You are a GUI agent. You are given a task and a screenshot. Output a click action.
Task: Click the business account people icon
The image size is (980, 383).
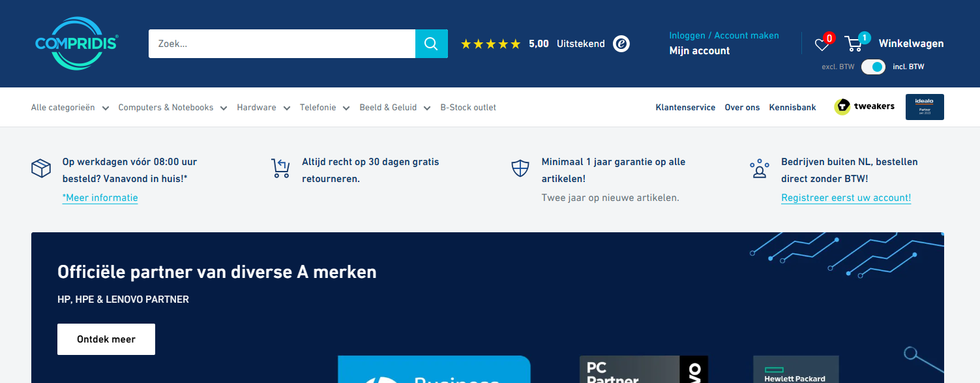click(x=759, y=168)
